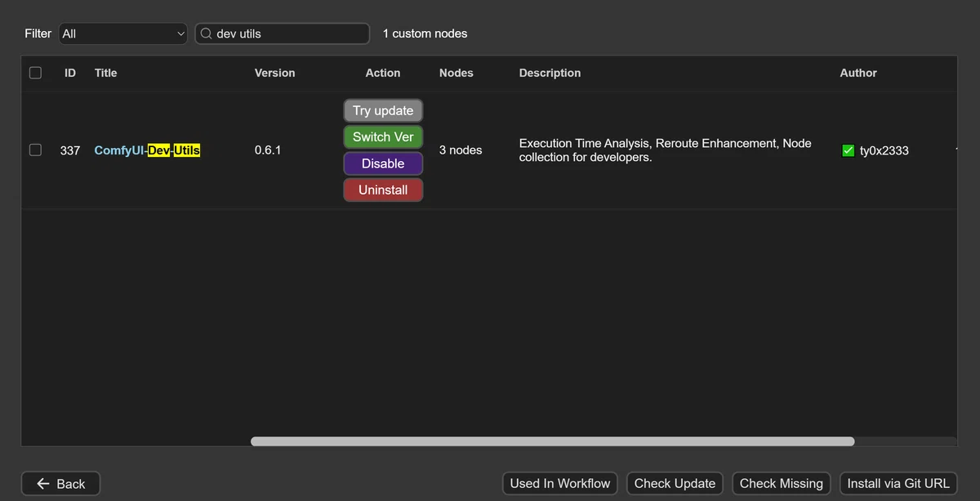Click the Switch Ver button

383,136
